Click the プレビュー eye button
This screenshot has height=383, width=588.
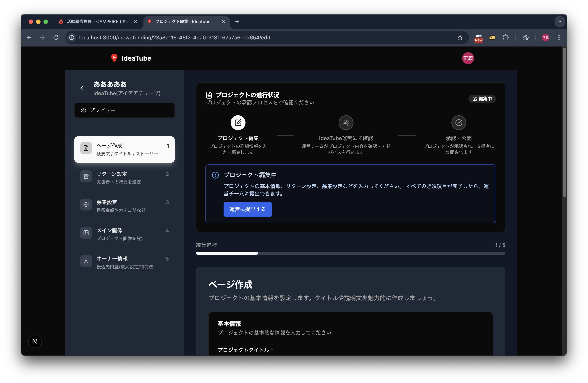coord(124,110)
